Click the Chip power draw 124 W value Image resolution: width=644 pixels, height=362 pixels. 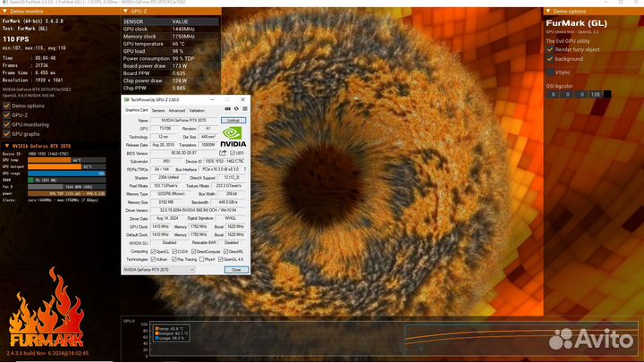[180, 80]
